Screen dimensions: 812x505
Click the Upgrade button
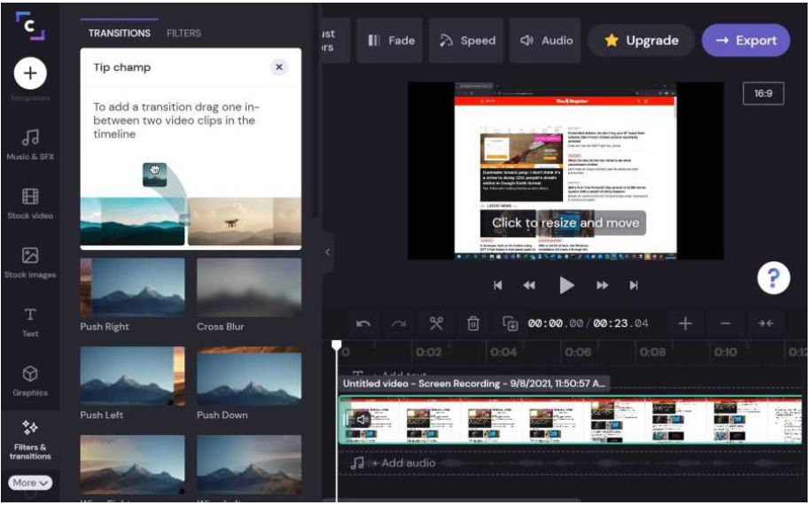pos(641,41)
